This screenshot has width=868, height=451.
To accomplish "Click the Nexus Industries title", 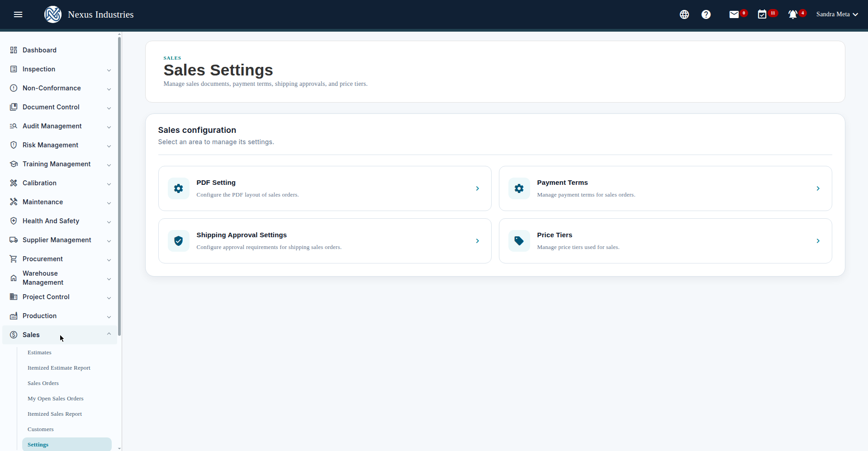I will 101,14.
